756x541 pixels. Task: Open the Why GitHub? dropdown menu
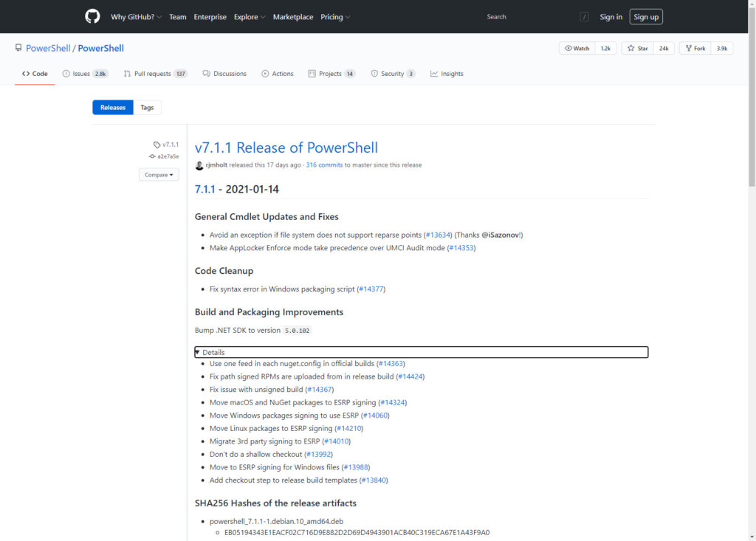136,17
